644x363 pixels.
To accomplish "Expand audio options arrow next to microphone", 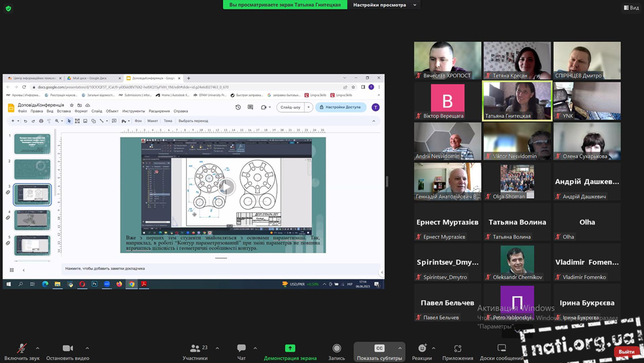I will [37, 348].
